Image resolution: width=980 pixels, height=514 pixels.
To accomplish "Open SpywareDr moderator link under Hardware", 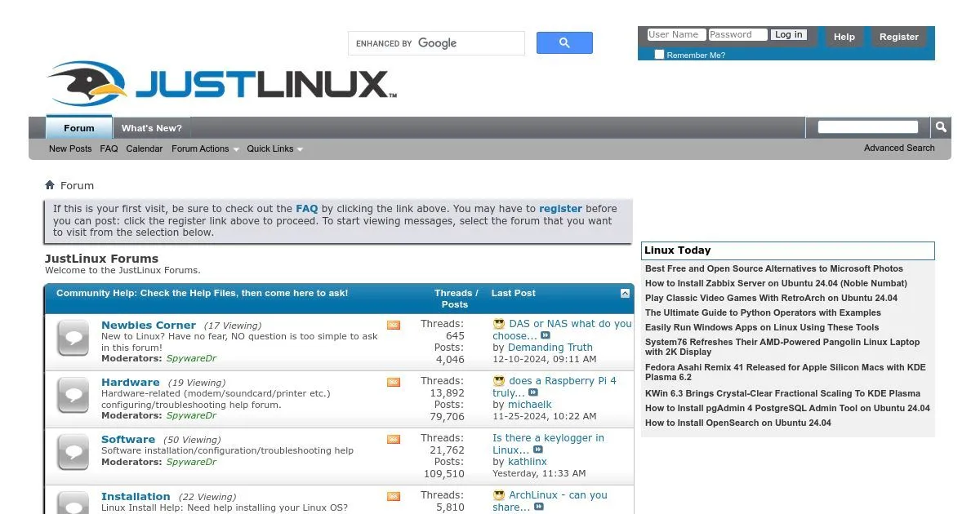I will 191,415.
